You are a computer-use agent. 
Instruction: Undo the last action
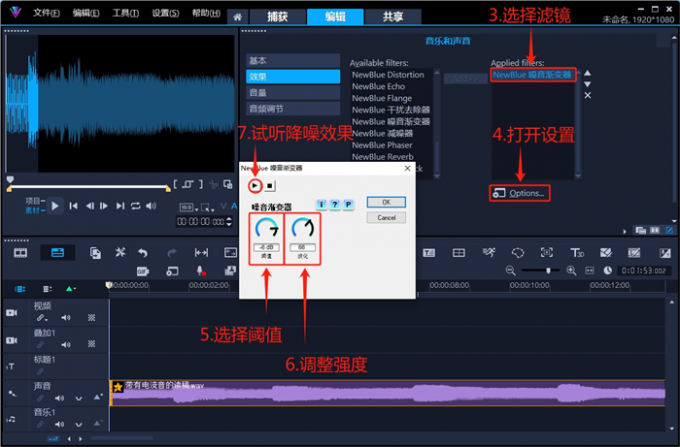tap(143, 253)
